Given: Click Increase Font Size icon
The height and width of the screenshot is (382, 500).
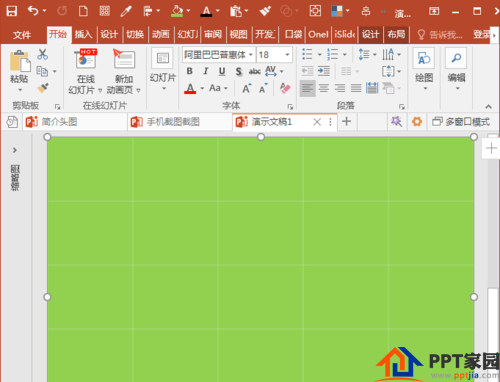Looking at the screenshot, I should (x=246, y=88).
